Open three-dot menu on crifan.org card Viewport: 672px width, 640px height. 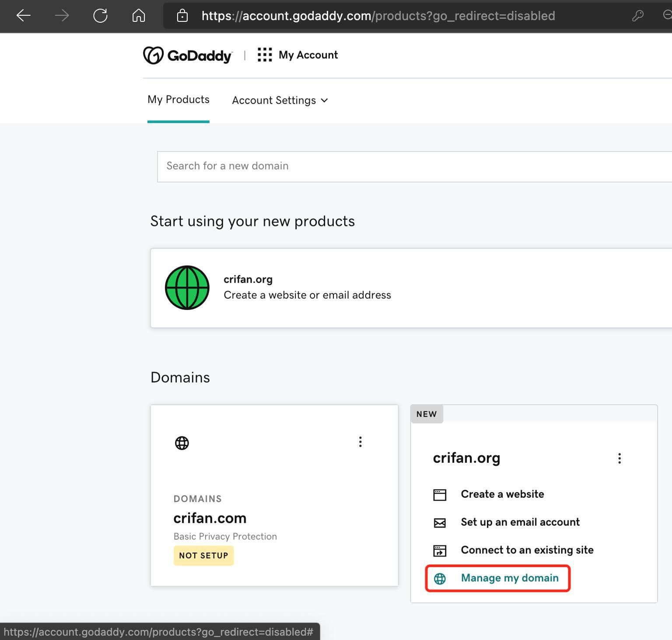(x=619, y=458)
